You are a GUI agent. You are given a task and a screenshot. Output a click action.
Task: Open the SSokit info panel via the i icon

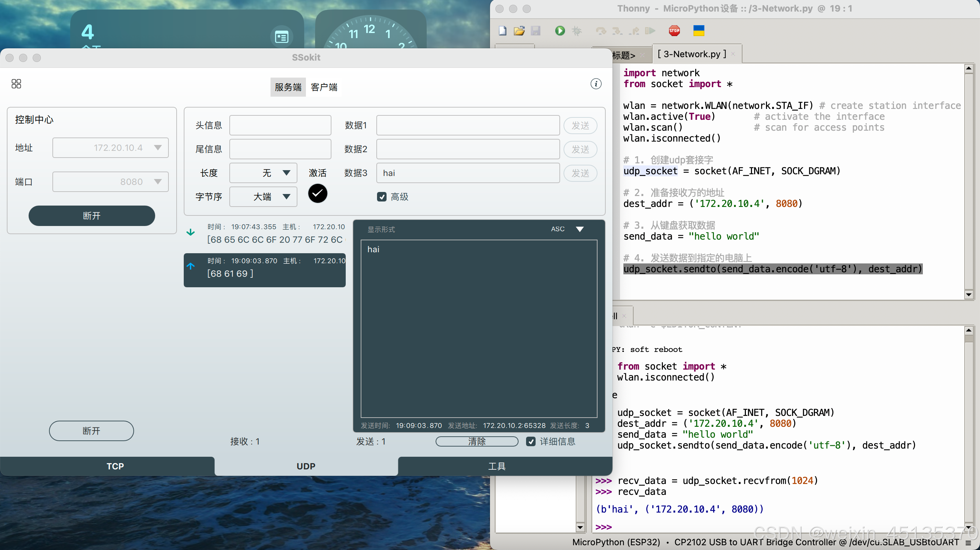click(596, 84)
